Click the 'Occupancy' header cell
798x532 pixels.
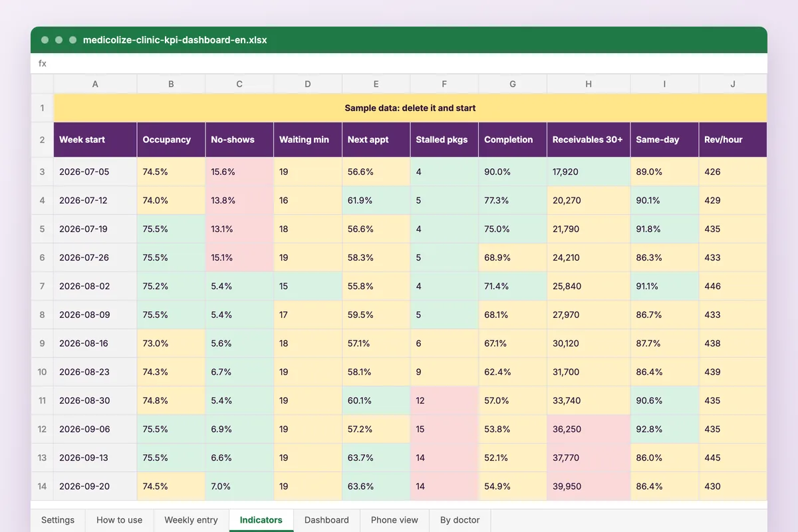[x=171, y=140]
